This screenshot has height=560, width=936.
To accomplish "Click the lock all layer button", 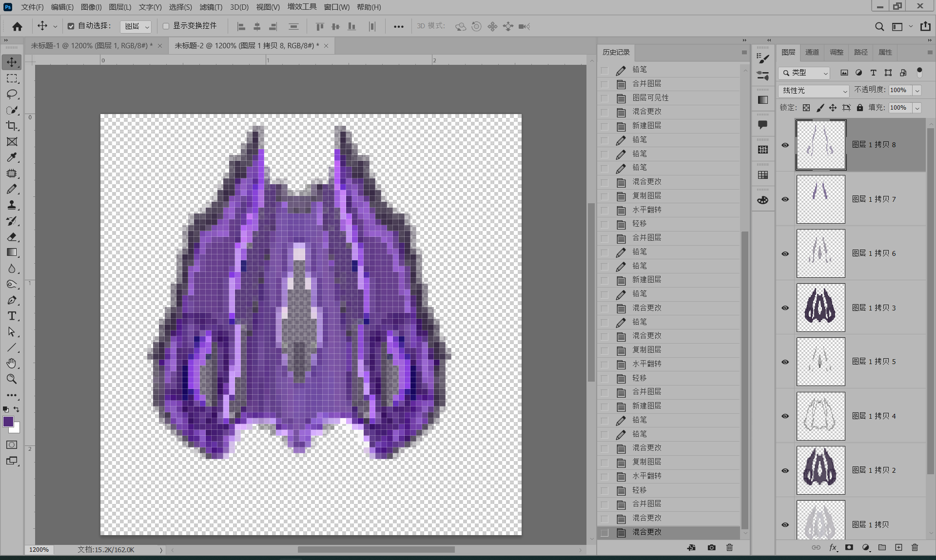I will coord(860,108).
